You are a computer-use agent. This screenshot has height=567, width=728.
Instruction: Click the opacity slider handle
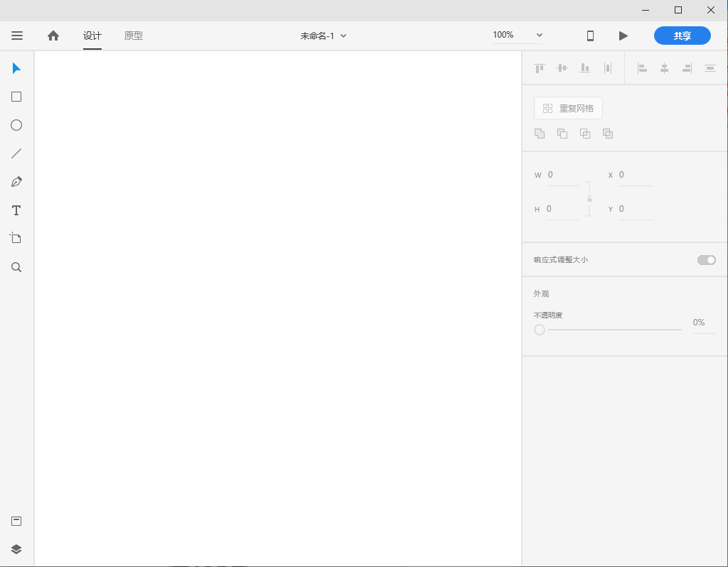(x=540, y=330)
